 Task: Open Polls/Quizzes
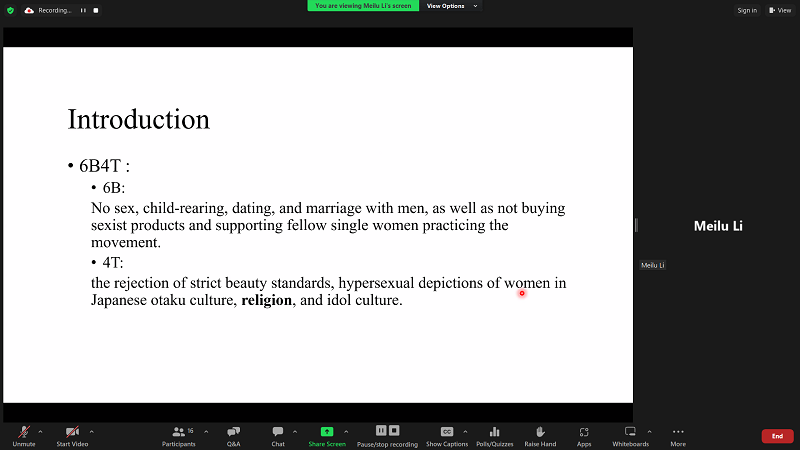[x=494, y=432]
